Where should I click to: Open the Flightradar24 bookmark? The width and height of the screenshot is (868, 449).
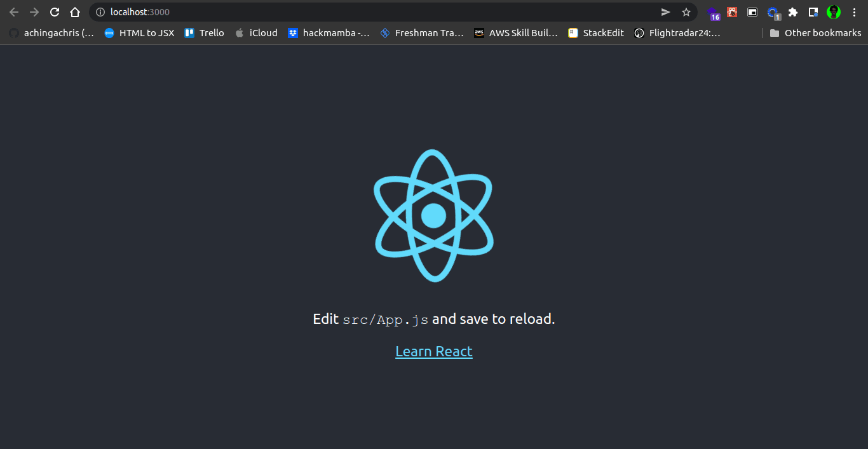click(x=677, y=33)
